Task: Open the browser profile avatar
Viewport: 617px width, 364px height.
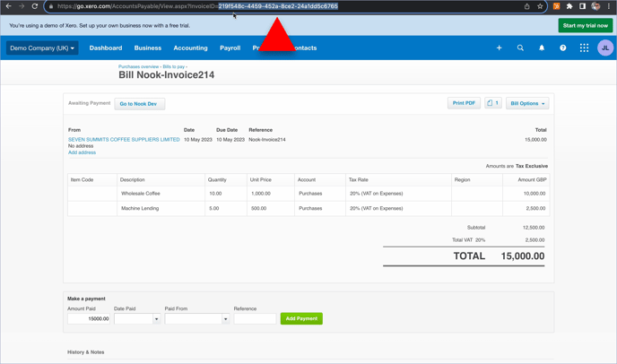Action: coord(595,6)
